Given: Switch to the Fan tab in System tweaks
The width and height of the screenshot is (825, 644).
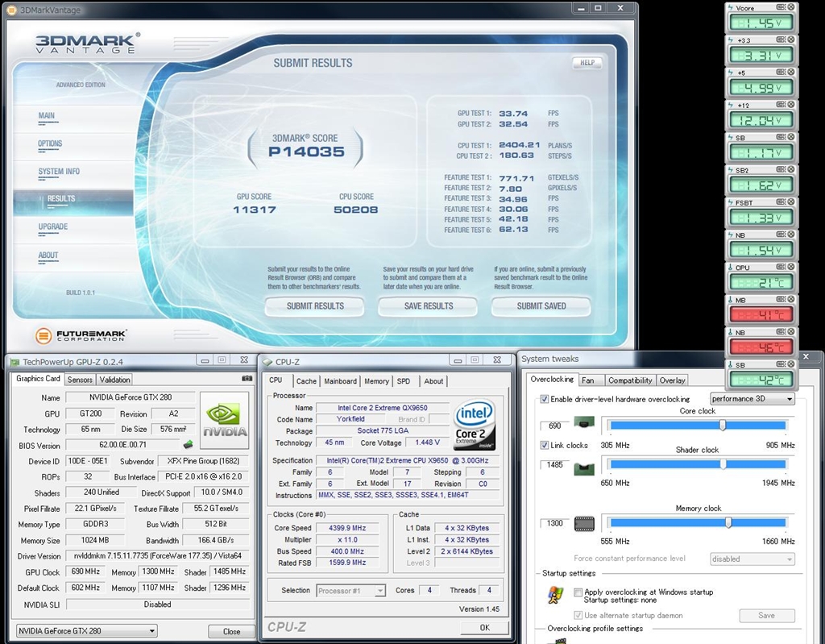Looking at the screenshot, I should (588, 380).
